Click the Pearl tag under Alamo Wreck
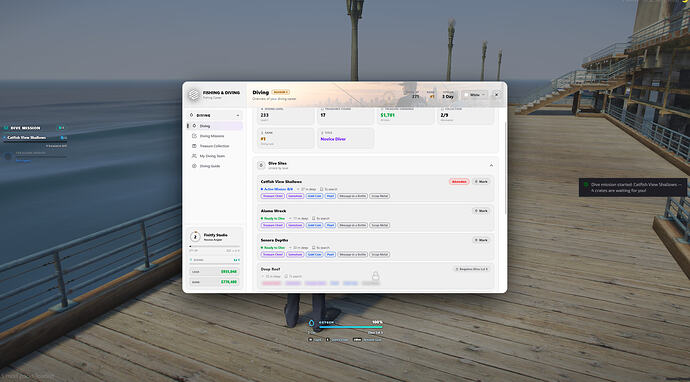 pyautogui.click(x=330, y=225)
